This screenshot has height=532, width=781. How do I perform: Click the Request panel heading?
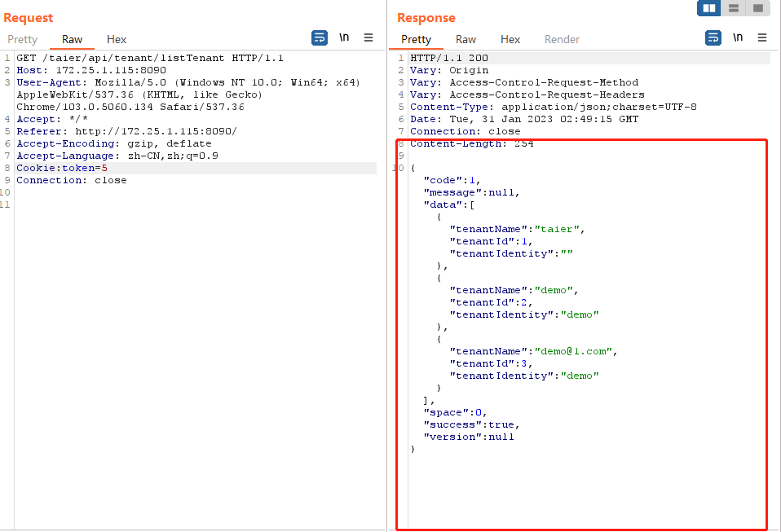pyautogui.click(x=28, y=18)
